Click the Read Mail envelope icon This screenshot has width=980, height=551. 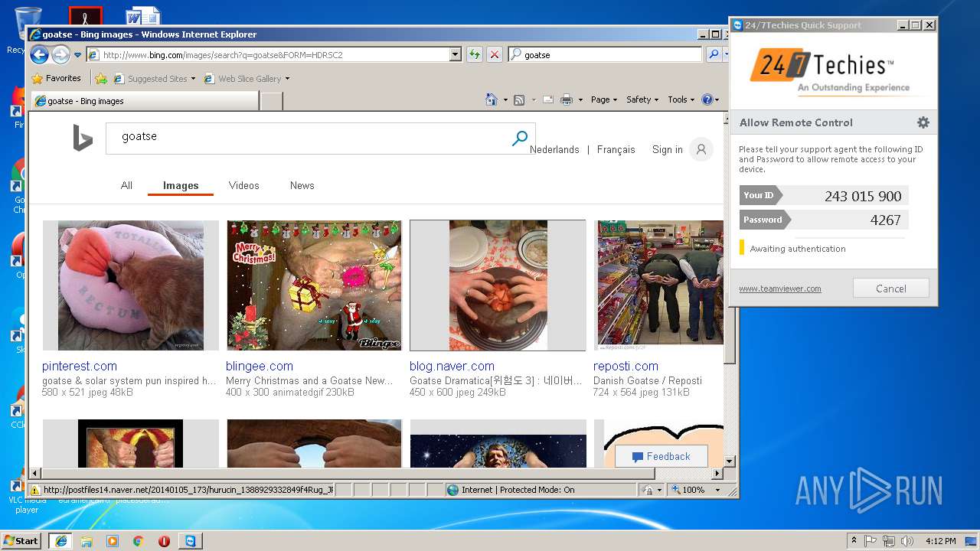point(548,99)
